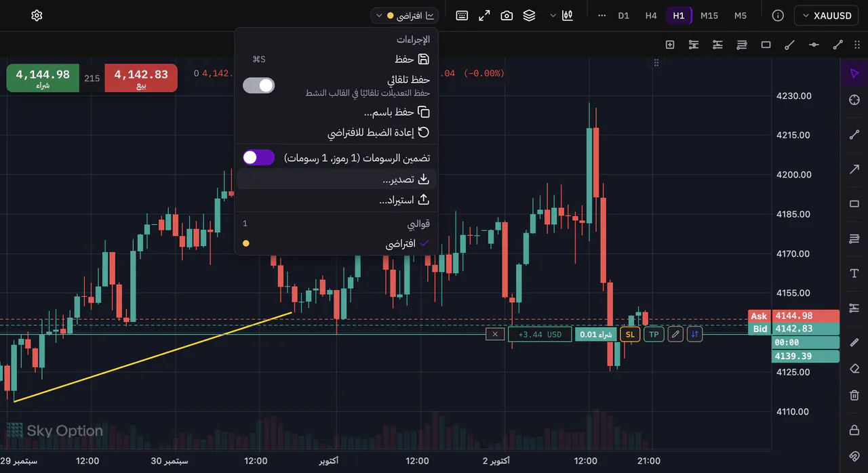Viewport: 868px width, 473px height.
Task: Open the candlestick chart type selector
Action: pyautogui.click(x=568, y=16)
